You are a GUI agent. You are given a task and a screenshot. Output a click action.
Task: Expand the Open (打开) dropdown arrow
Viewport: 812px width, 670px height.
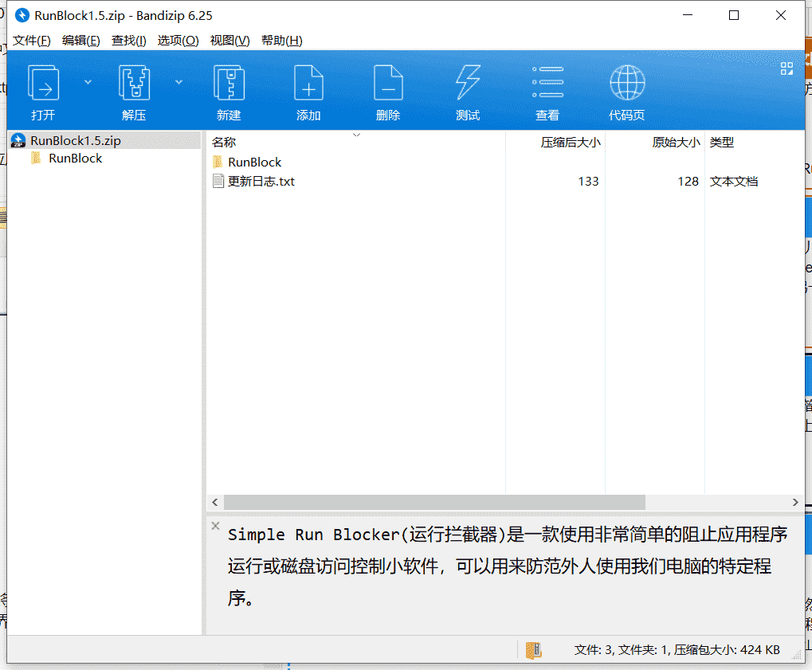[x=88, y=82]
